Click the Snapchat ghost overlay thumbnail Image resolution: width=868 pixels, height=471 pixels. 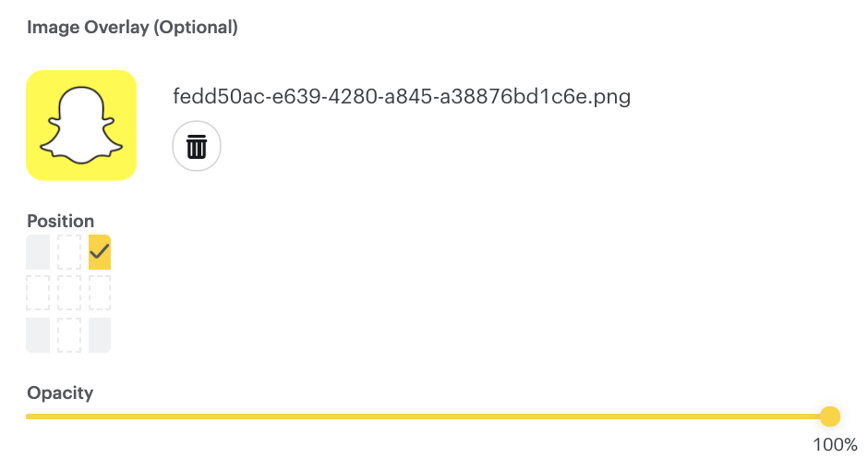pyautogui.click(x=81, y=125)
